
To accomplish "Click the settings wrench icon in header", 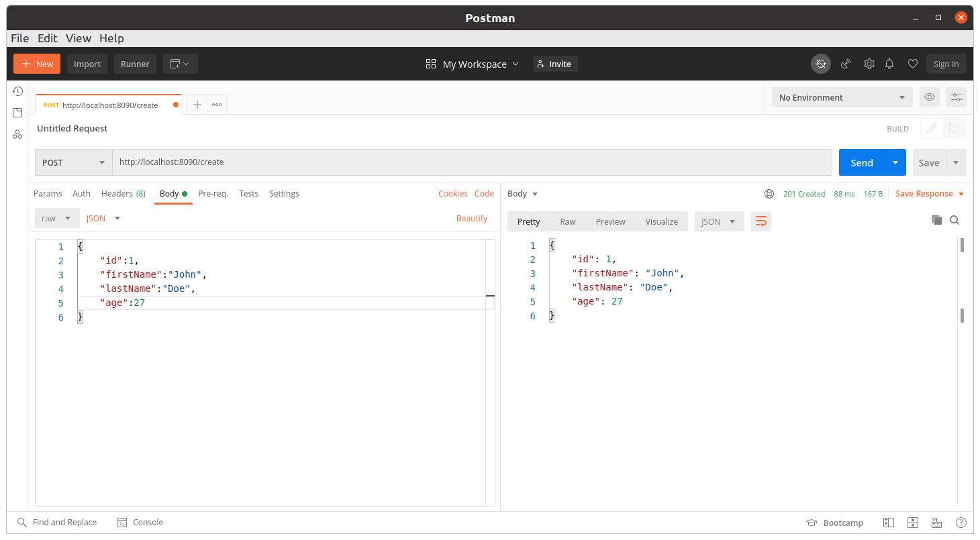I will click(869, 64).
